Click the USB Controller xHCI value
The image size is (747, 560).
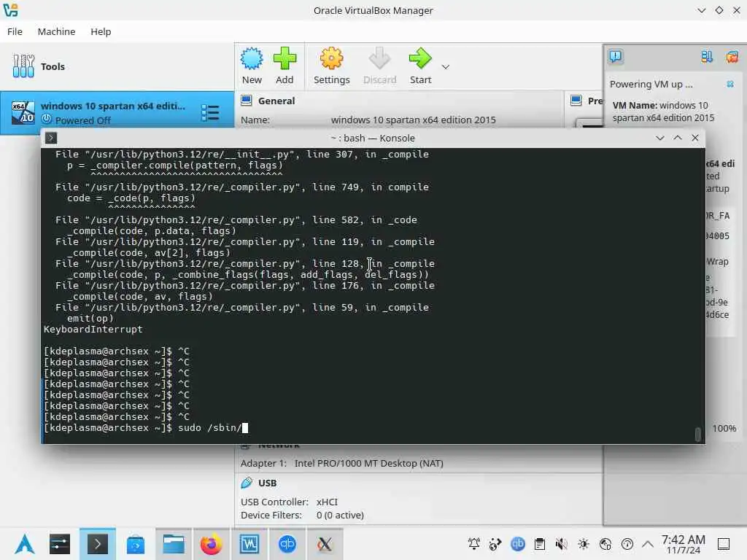coord(327,502)
